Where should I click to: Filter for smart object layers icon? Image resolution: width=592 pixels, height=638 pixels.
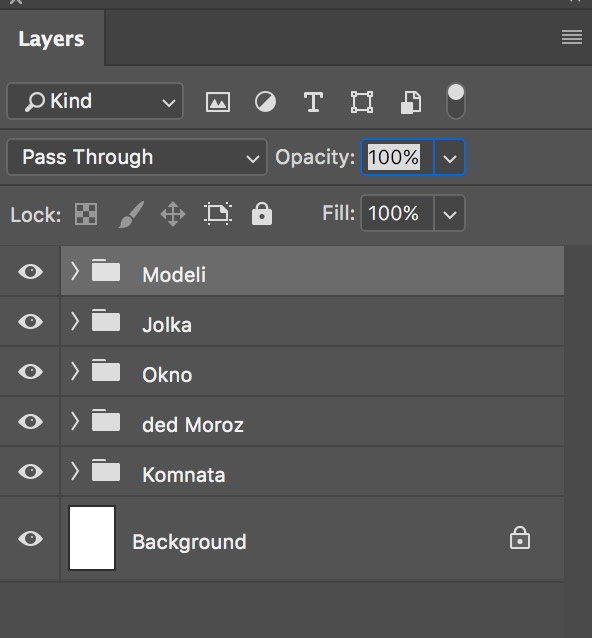tap(411, 102)
